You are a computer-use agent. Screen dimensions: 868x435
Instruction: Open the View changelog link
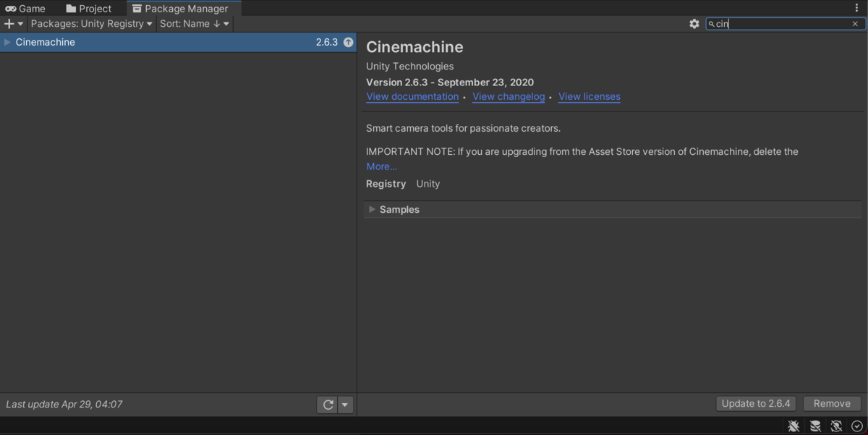pyautogui.click(x=509, y=96)
